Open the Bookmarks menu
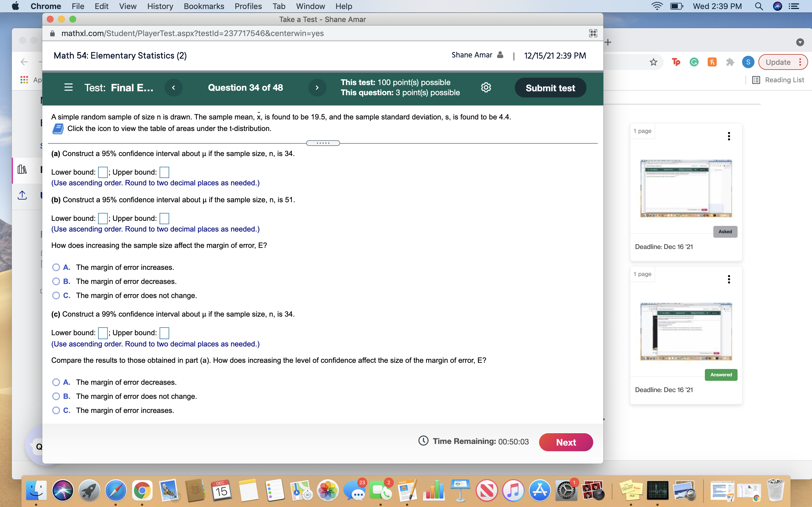This screenshot has width=812, height=507. click(204, 6)
